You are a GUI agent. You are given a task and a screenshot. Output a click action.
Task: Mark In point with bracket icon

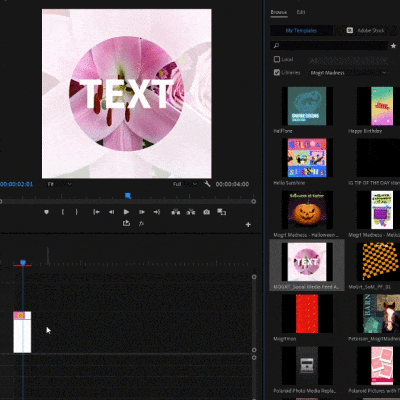pos(62,212)
